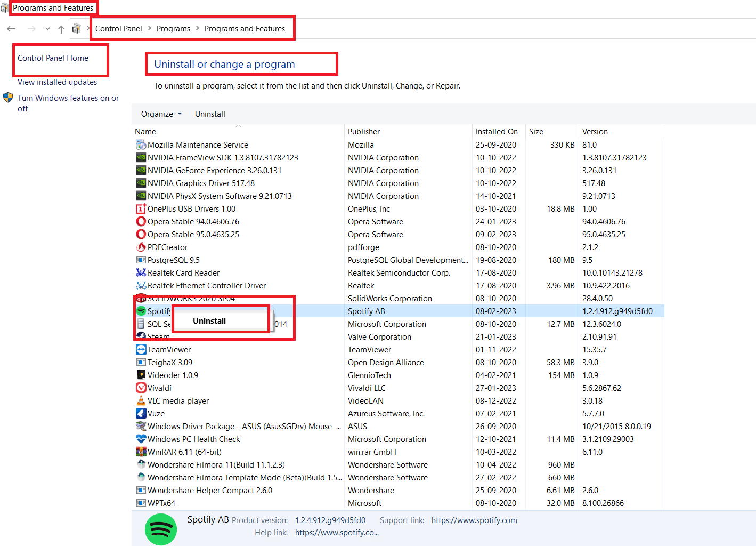Click the Realtek Ethernet Controller Driver icon
The height and width of the screenshot is (546, 756).
141,286
